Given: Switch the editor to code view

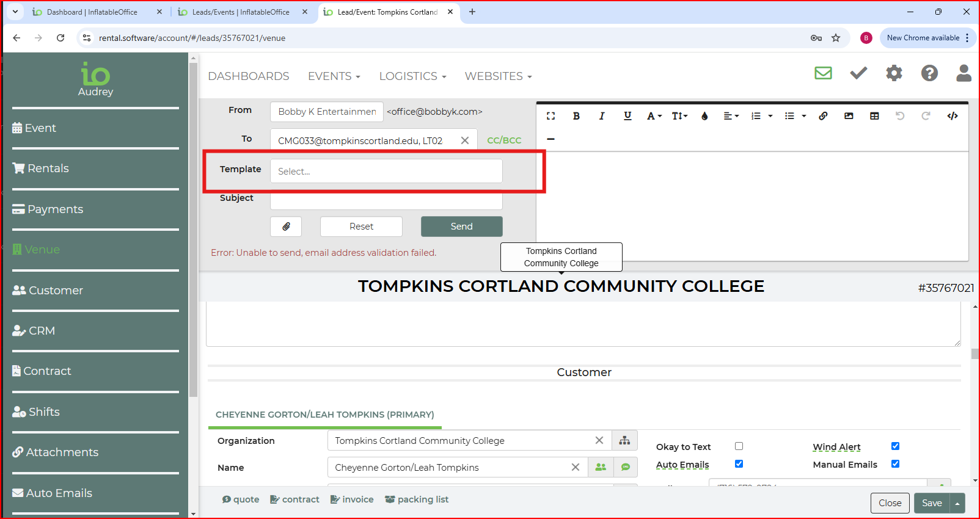Looking at the screenshot, I should point(953,116).
